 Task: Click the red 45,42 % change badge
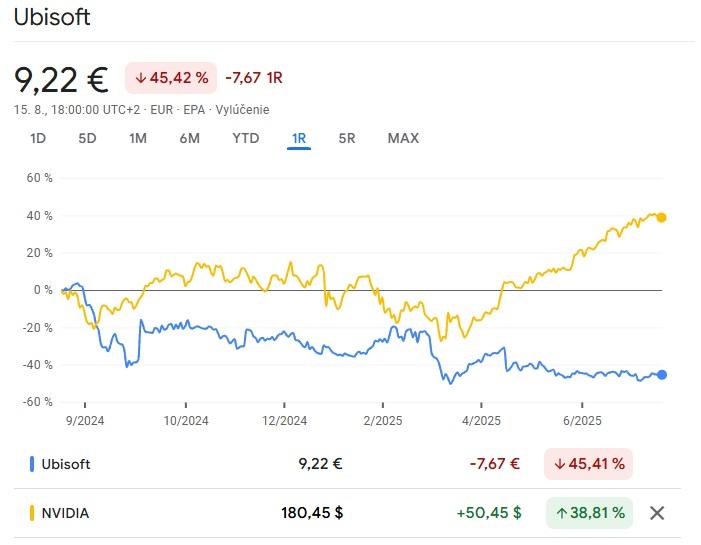pos(171,77)
